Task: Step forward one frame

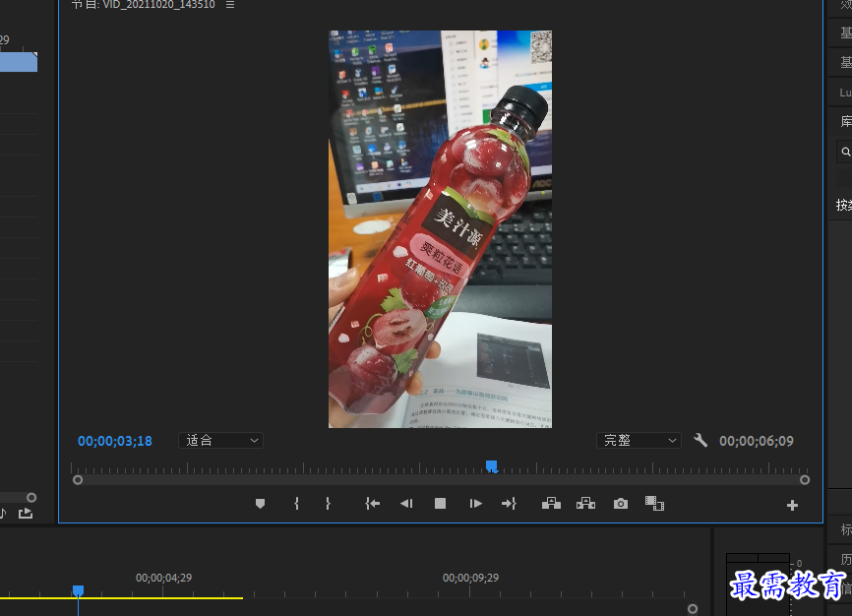Action: point(475,504)
